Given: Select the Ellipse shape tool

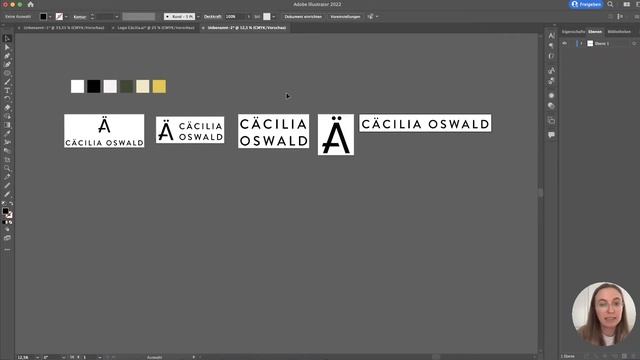Looking at the screenshot, I should tap(7, 73).
